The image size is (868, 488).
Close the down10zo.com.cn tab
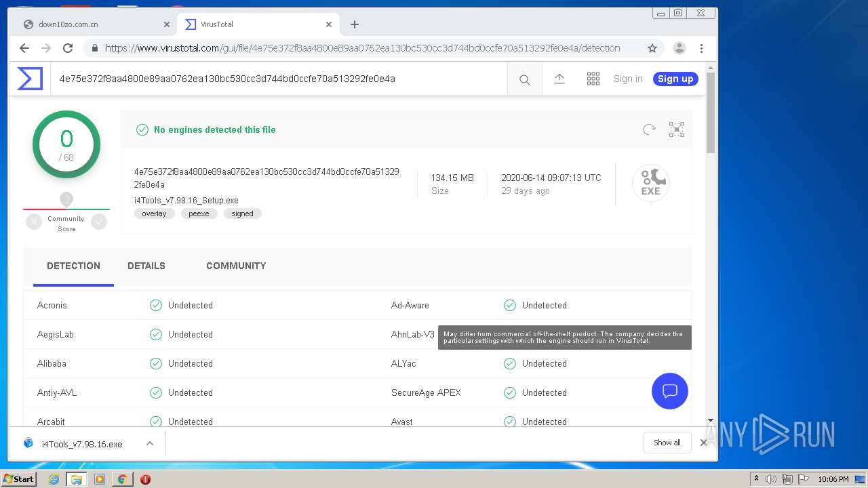pos(167,24)
